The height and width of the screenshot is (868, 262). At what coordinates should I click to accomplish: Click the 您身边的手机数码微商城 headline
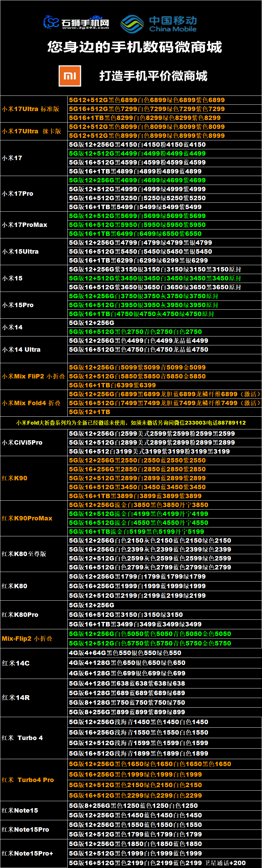135,47
